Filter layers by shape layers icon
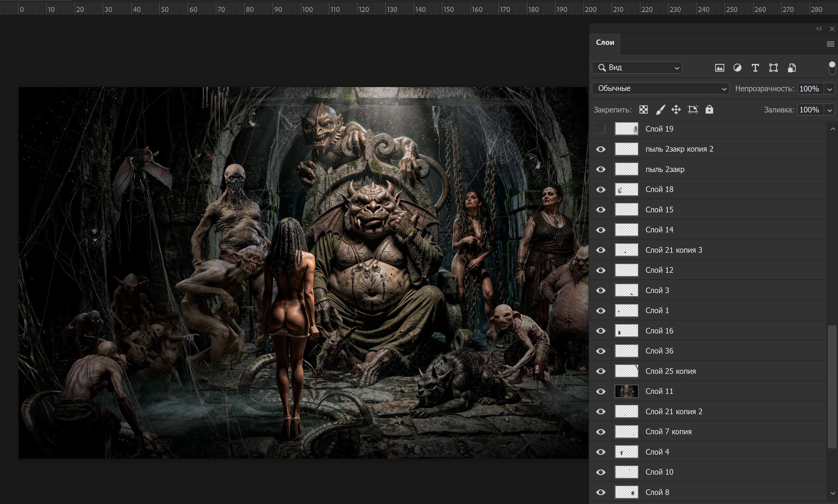838x504 pixels. tap(773, 68)
